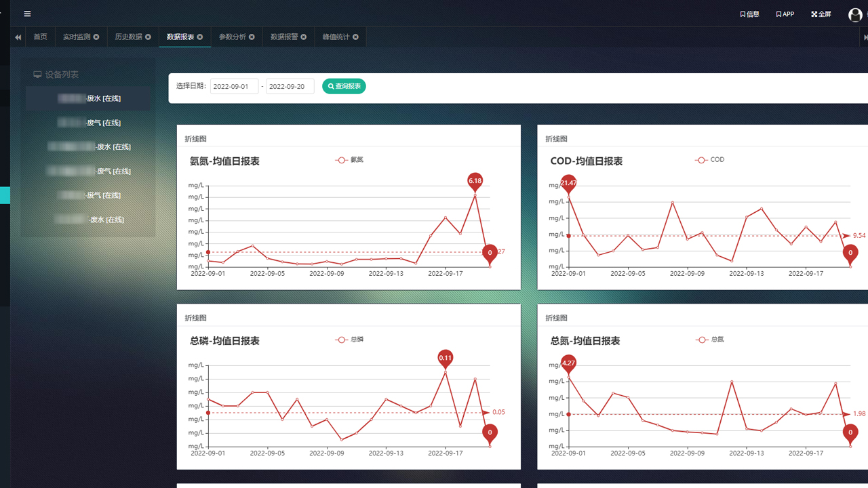Click the hamburger menu icon
The width and height of the screenshot is (868, 488).
tap(27, 14)
